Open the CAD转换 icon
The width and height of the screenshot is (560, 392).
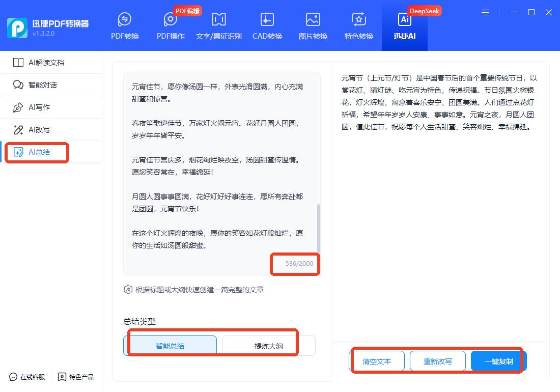point(267,20)
